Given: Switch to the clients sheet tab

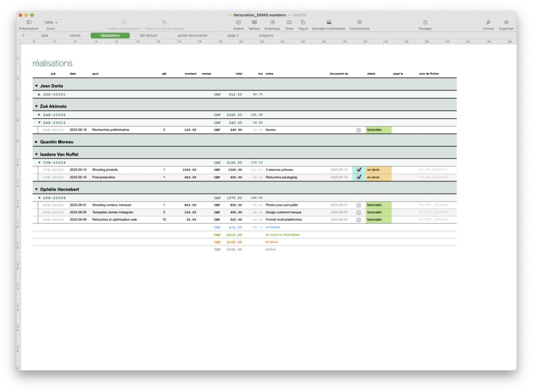Looking at the screenshot, I should [75, 36].
